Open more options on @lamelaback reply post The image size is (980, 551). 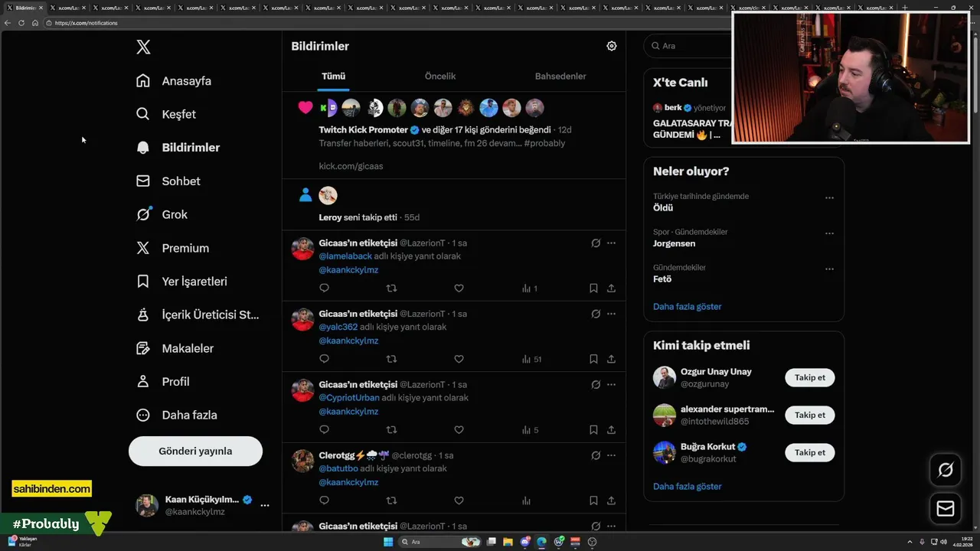click(x=611, y=243)
